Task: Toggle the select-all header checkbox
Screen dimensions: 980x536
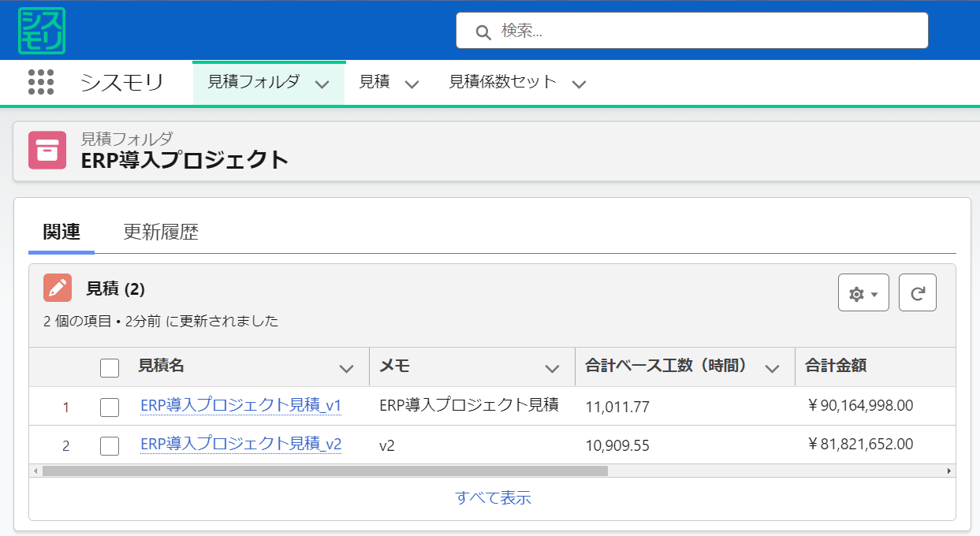Action: tap(110, 367)
